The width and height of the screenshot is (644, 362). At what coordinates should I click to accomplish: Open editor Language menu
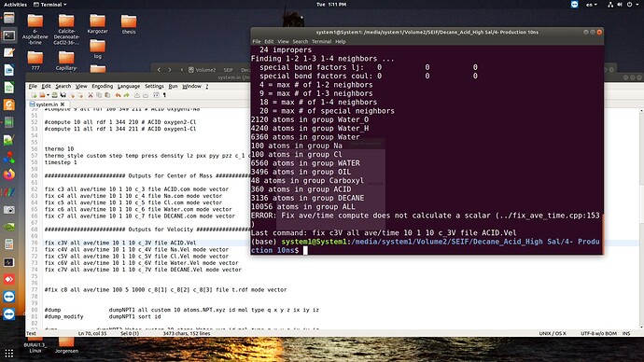(x=129, y=86)
